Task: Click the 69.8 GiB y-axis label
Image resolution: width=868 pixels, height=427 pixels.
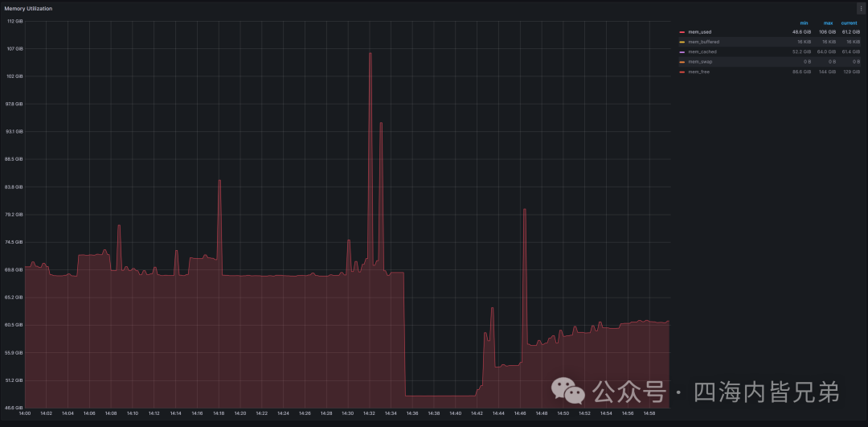Action: (x=15, y=269)
